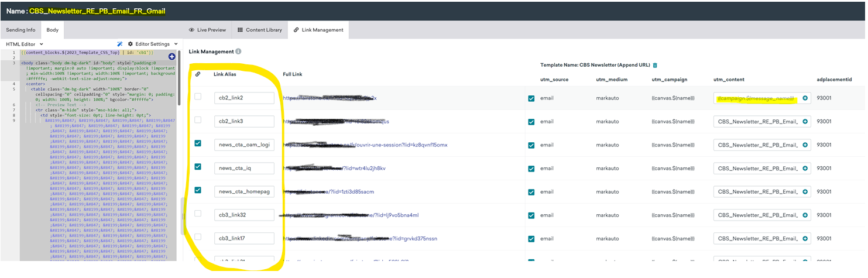The width and height of the screenshot is (868, 278).
Task: Click the chain link icon in table header
Action: pyautogui.click(x=197, y=74)
